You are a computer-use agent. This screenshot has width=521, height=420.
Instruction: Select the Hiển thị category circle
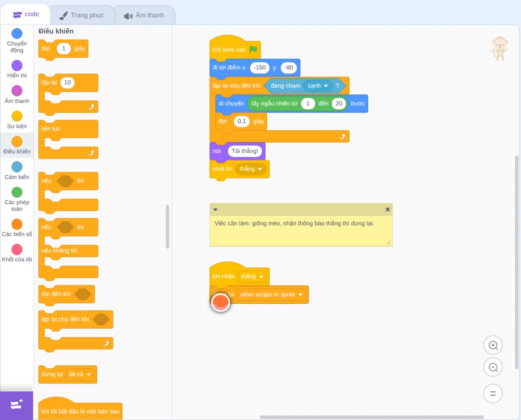tap(17, 66)
